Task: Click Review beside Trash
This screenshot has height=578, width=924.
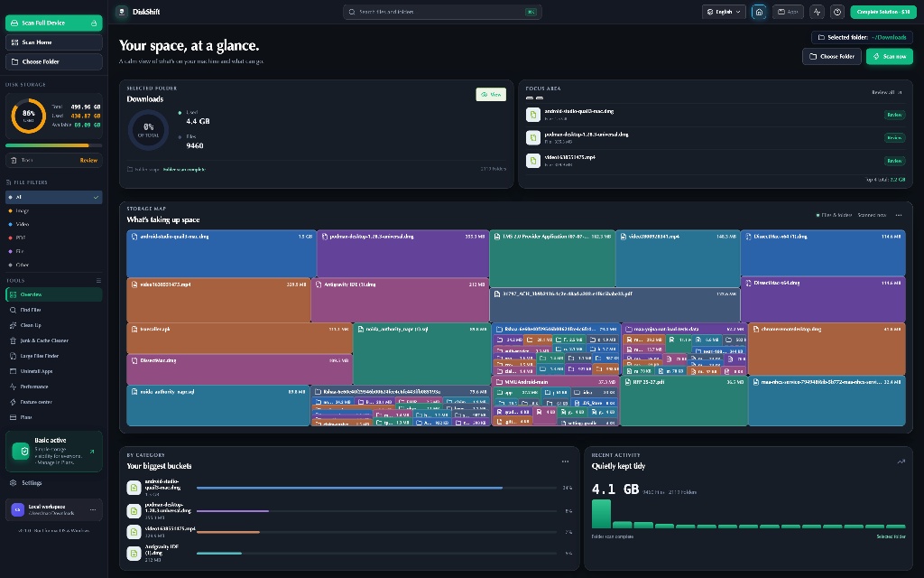Action: [88, 161]
